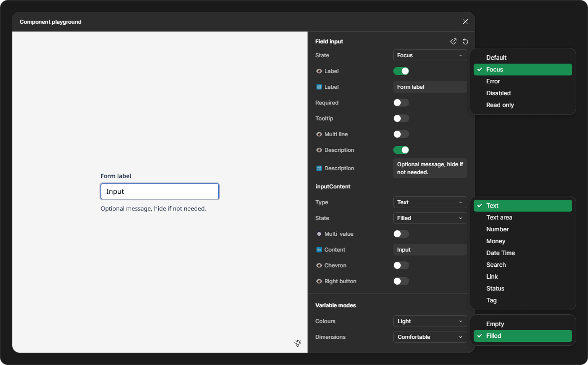This screenshot has height=365, width=588.
Task: Click the eye icon beside Right button
Action: (319, 281)
